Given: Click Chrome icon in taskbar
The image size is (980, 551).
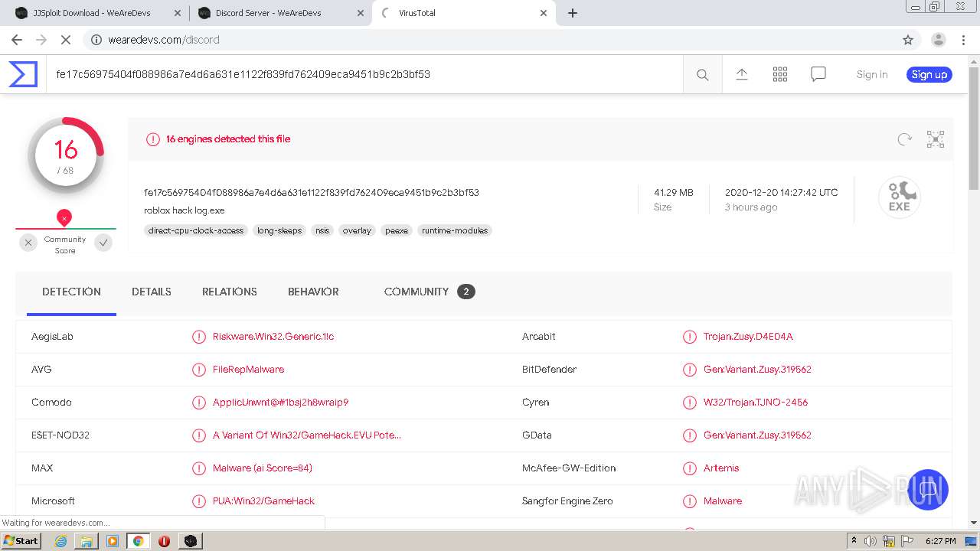Looking at the screenshot, I should (138, 541).
